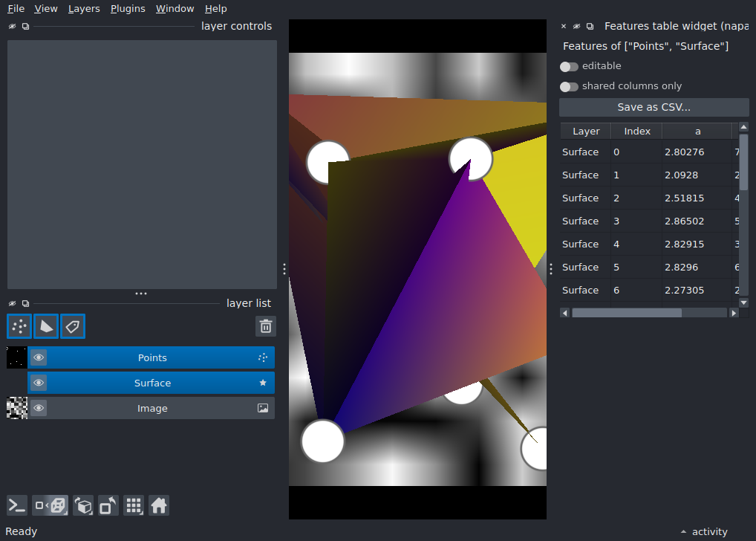Close the Features table widget
756x541 pixels.
[x=564, y=27]
